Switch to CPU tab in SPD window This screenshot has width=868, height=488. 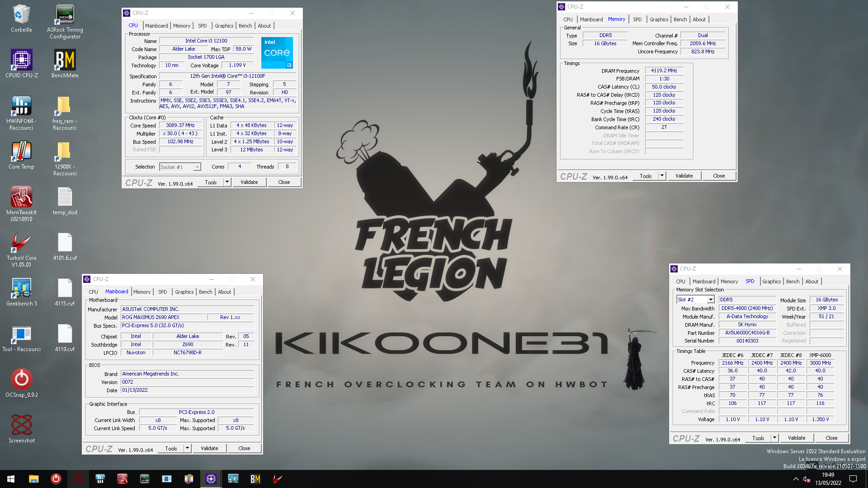pyautogui.click(x=680, y=282)
